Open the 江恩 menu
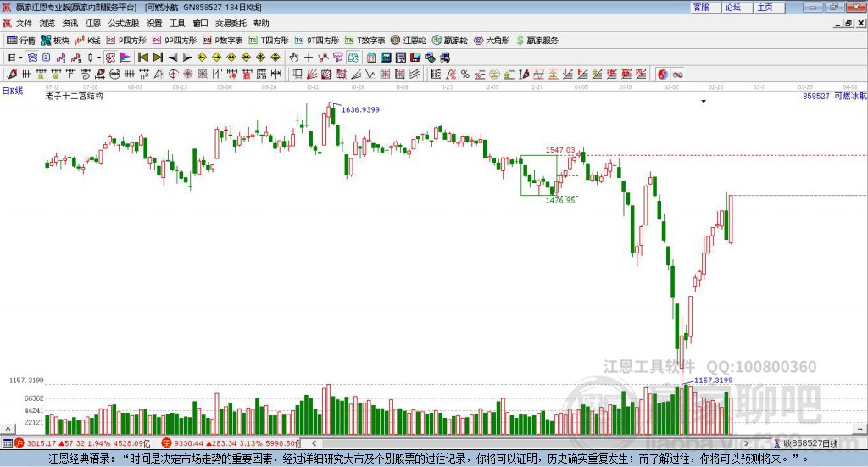The height and width of the screenshot is (467, 868). pos(93,23)
